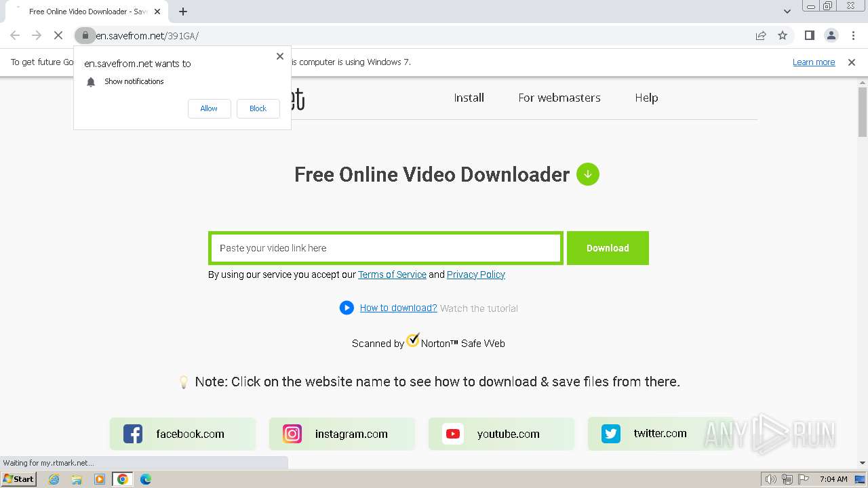Close the Free Online Video Downloader tab
This screenshot has height=488, width=868.
click(x=157, y=12)
